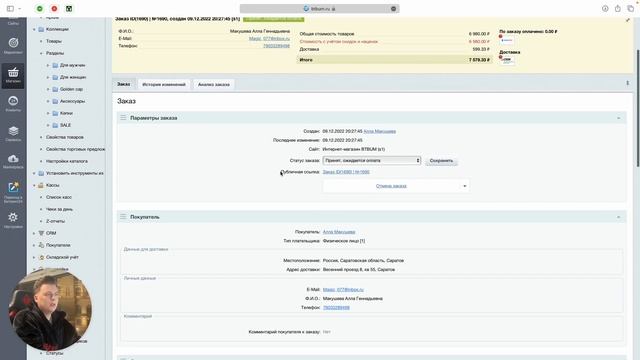Switch to the Анализ заказа tab

pyautogui.click(x=214, y=84)
